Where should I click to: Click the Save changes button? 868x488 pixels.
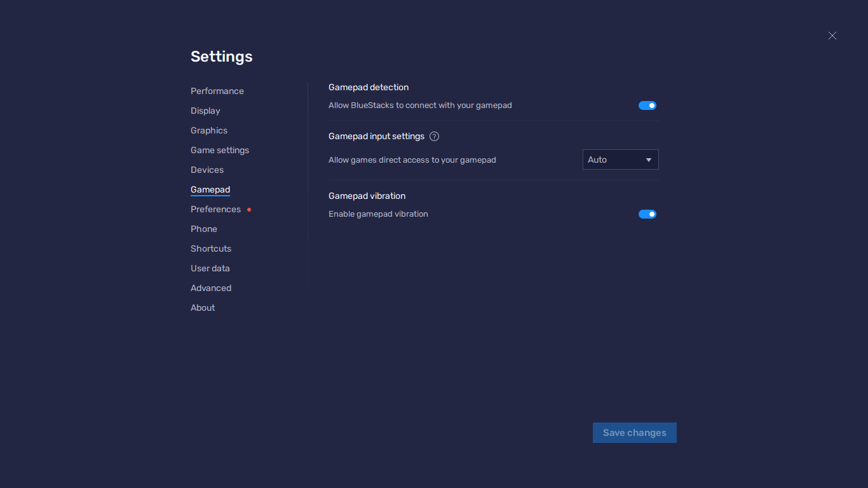click(x=634, y=433)
